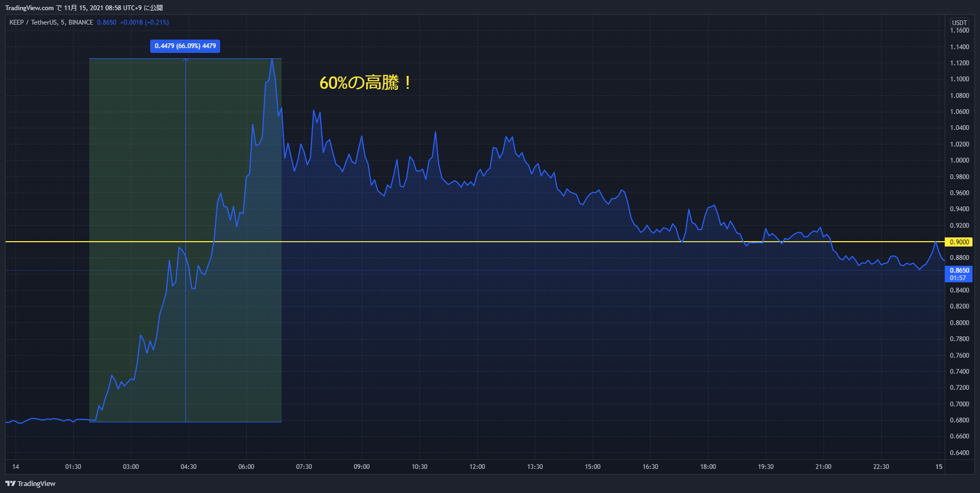Image resolution: width=980 pixels, height=493 pixels.
Task: Click the 0.7000 price axis label
Action: point(959,404)
